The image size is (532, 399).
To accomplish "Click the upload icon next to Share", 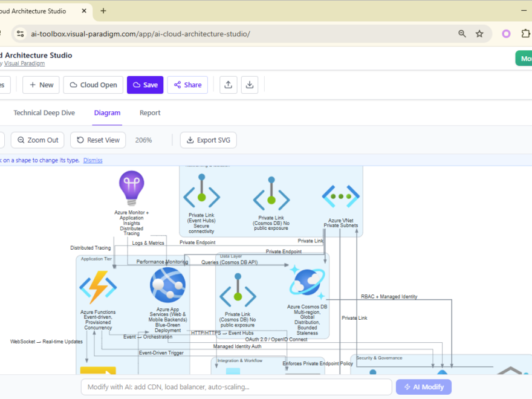I will [228, 85].
